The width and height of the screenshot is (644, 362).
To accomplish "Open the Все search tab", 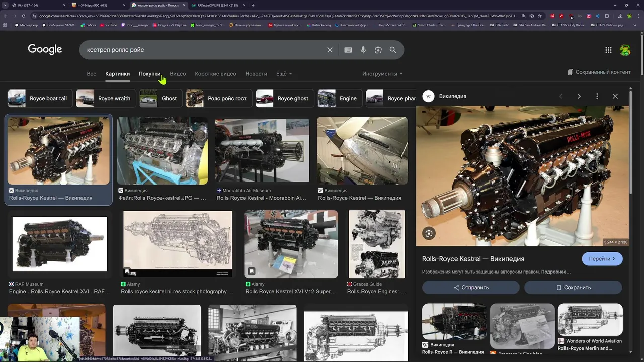I will point(91,74).
